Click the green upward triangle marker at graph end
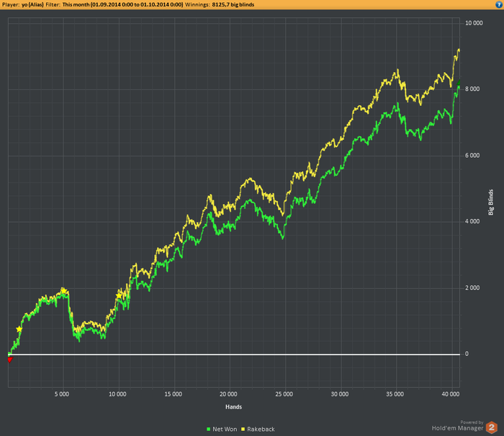This screenshot has width=504, height=436. pos(459,82)
